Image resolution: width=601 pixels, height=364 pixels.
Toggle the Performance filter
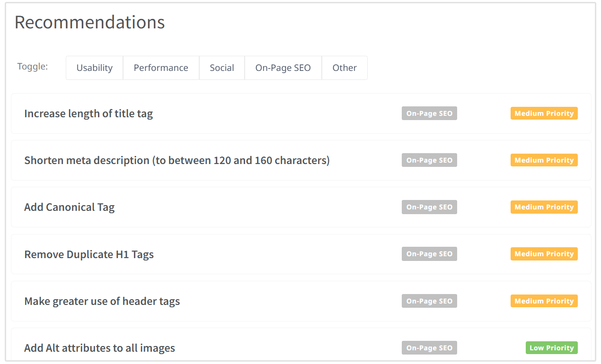tap(161, 68)
